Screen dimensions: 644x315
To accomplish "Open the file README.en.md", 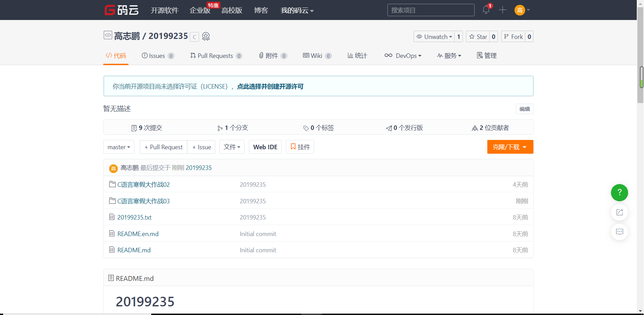I will [x=138, y=234].
